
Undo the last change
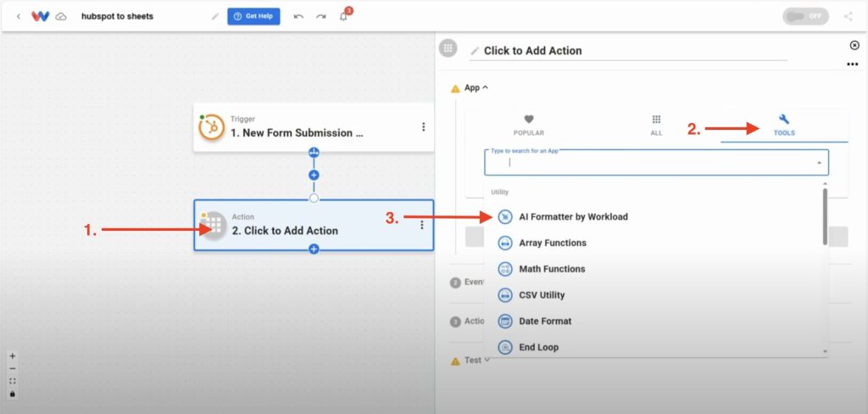coord(298,16)
